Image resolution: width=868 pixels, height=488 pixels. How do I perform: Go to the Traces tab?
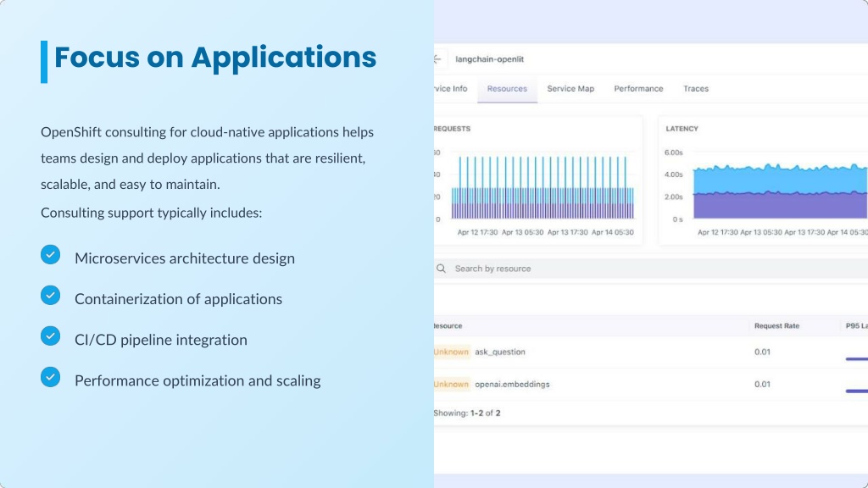(x=696, y=89)
